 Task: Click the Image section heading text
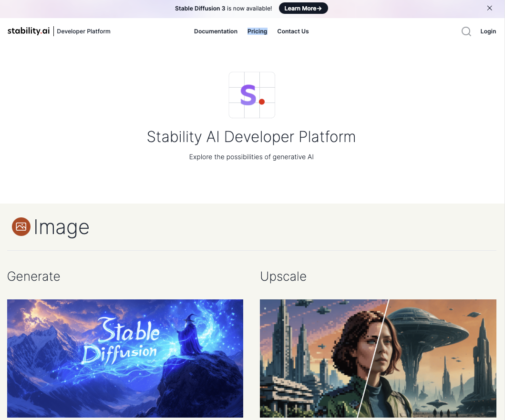[x=62, y=227]
